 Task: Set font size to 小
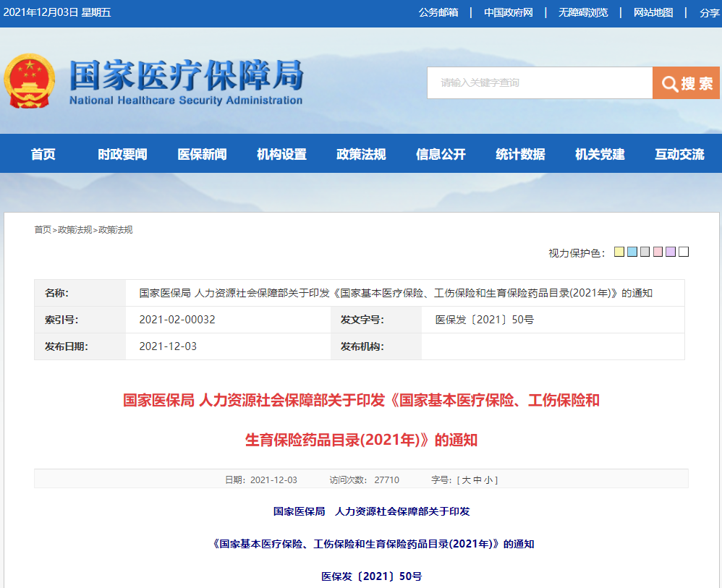coord(488,480)
